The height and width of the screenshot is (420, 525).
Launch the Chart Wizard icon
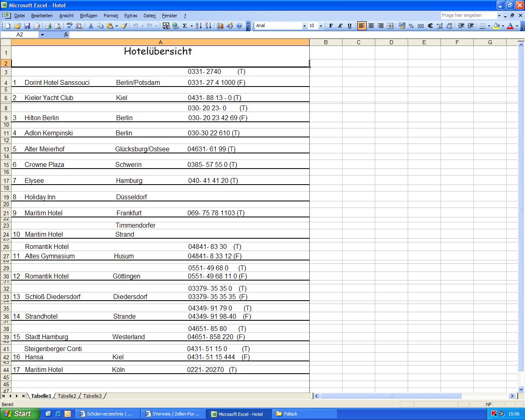pyautogui.click(x=220, y=26)
